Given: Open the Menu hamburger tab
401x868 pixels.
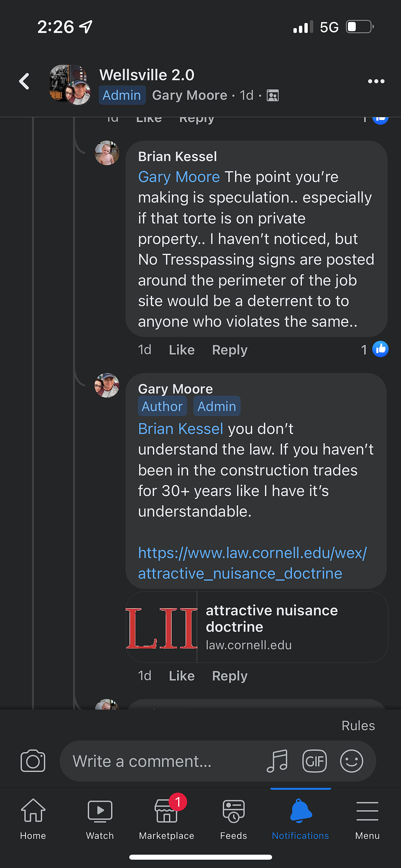Looking at the screenshot, I should 367,819.
